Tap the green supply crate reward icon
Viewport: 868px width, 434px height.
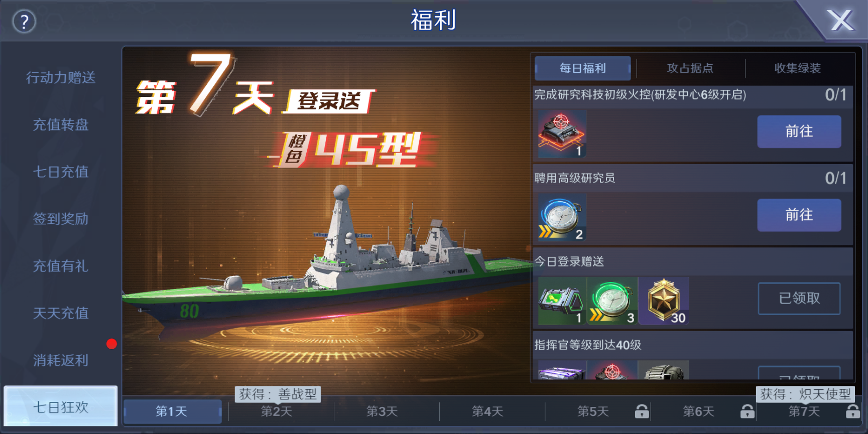pos(562,301)
